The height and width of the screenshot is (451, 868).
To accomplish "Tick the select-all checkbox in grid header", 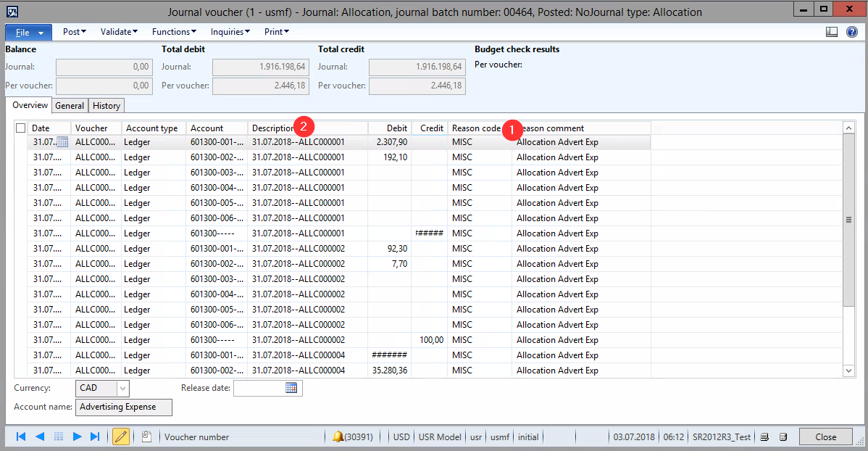I will pyautogui.click(x=21, y=128).
